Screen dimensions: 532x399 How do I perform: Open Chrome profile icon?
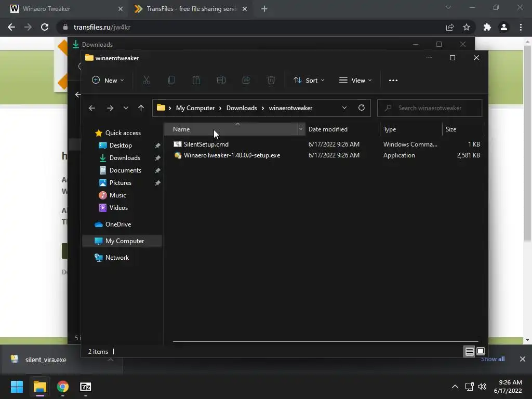point(504,27)
